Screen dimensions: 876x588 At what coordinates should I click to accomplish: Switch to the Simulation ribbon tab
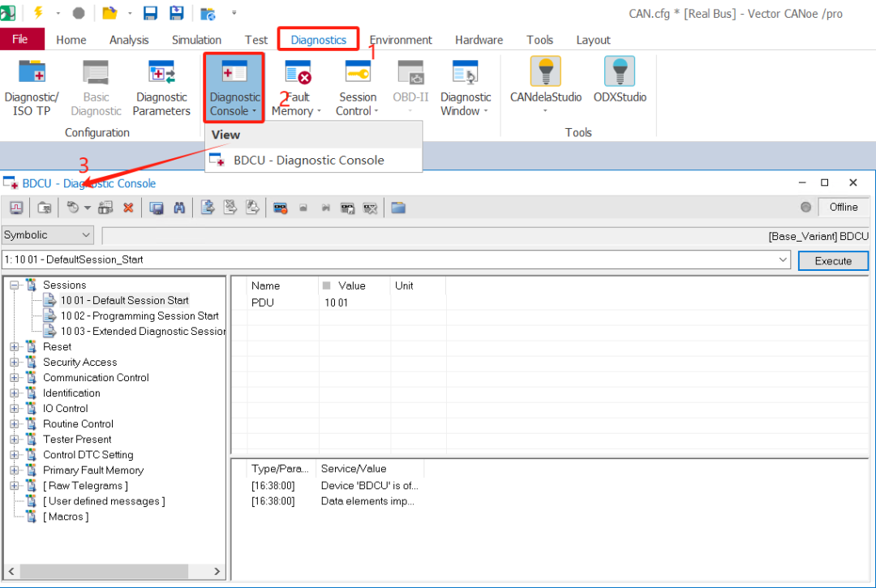[x=196, y=40]
